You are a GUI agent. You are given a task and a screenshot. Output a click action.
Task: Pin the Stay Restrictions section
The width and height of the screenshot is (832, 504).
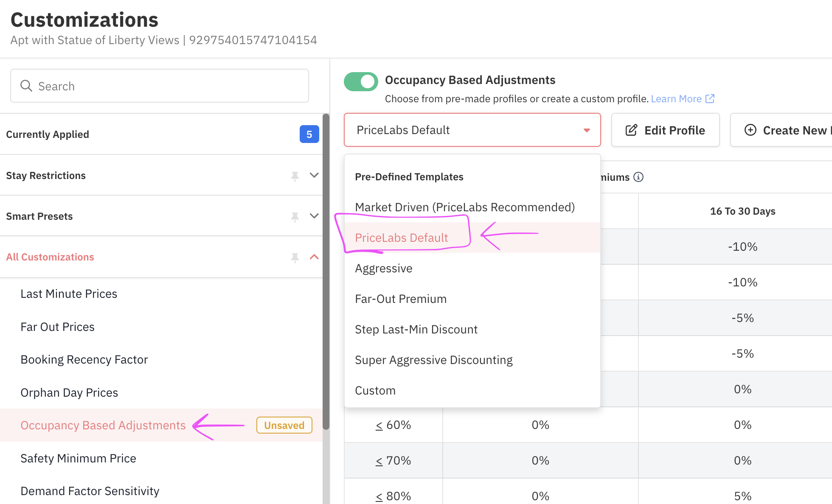pos(295,176)
